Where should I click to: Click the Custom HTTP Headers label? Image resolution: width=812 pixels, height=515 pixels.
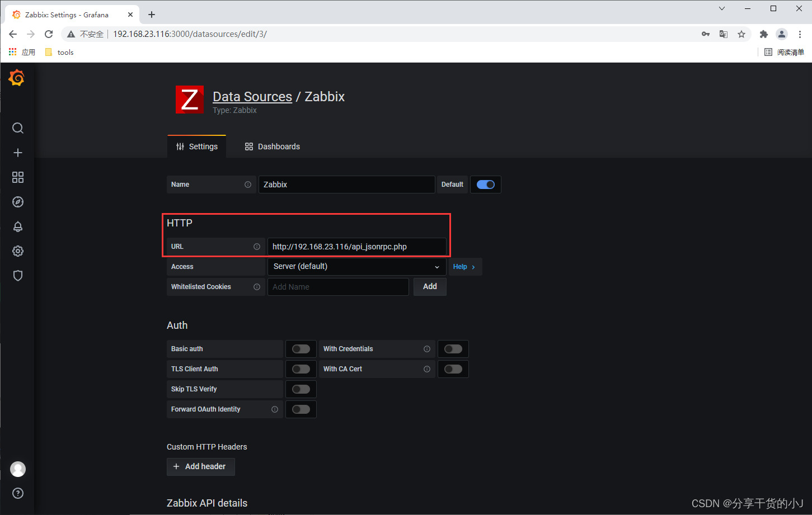click(x=207, y=447)
